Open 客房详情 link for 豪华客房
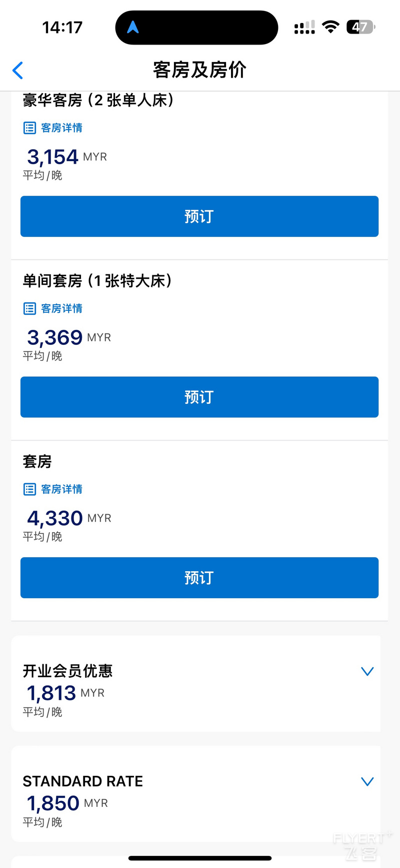The width and height of the screenshot is (400, 868). [x=61, y=128]
